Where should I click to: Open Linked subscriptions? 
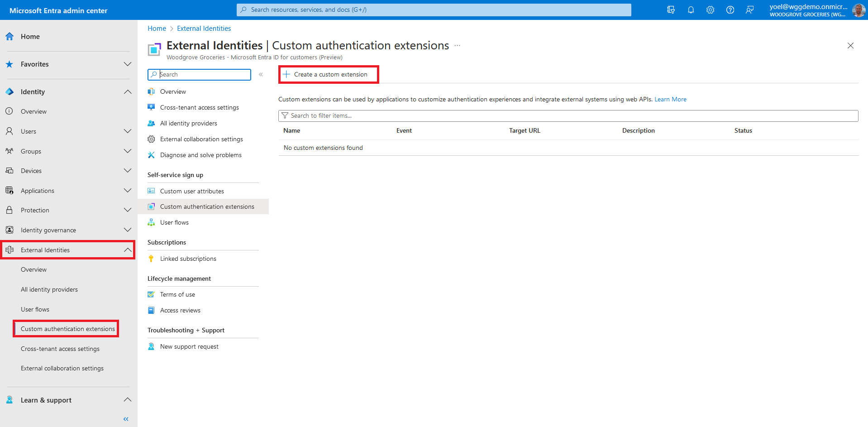point(188,259)
